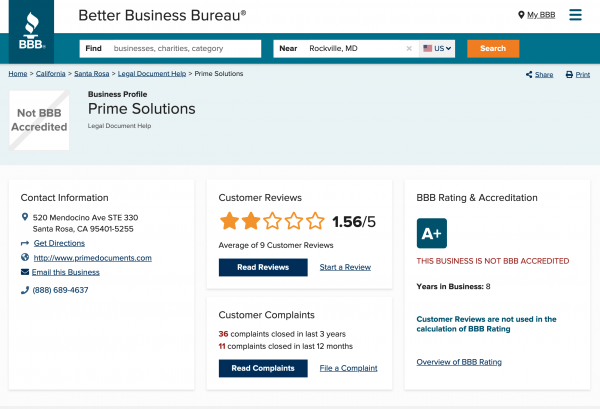Click '11 complaints closed in last 12 months'
600x409 pixels.
pyautogui.click(x=285, y=346)
